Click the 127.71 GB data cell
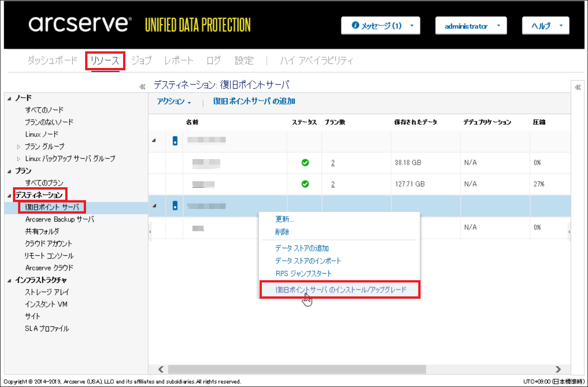 [410, 184]
